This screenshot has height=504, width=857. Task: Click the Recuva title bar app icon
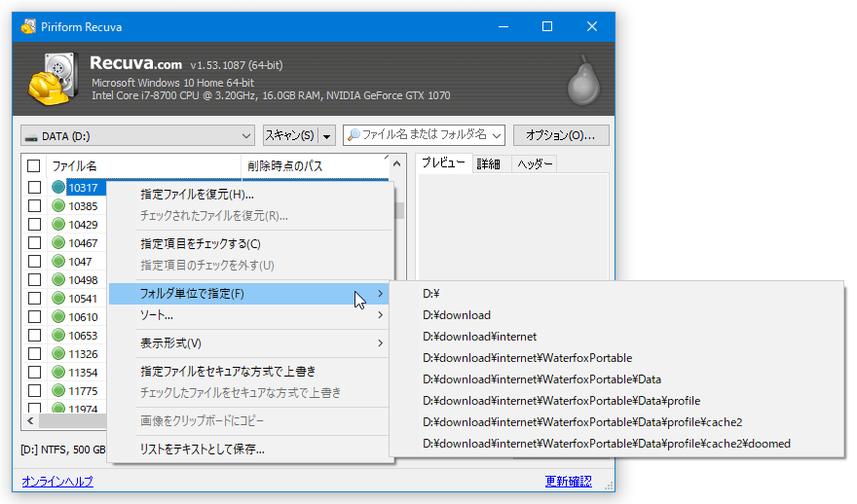tap(28, 26)
